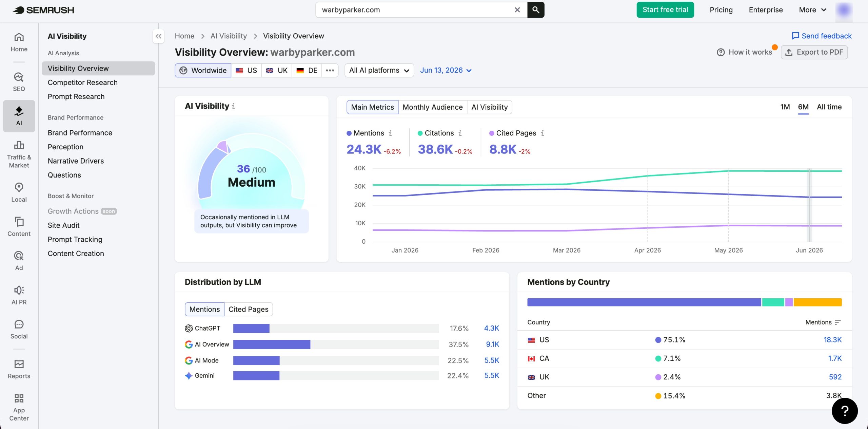Open the AI PR sidebar icon
868x429 pixels.
(x=19, y=295)
